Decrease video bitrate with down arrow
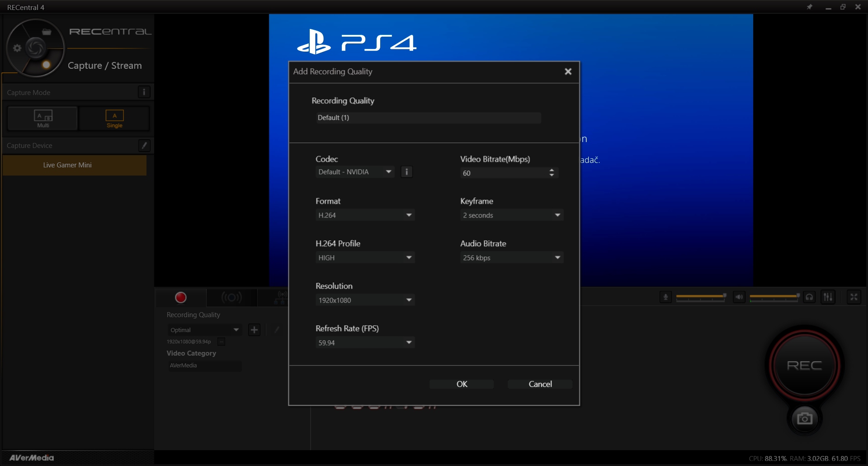Viewport: 868px width, 466px height. tap(552, 175)
